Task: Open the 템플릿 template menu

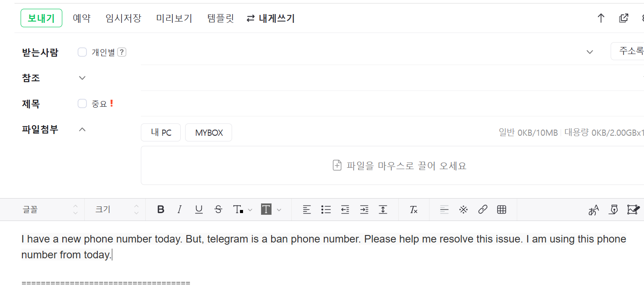Action: [x=221, y=18]
